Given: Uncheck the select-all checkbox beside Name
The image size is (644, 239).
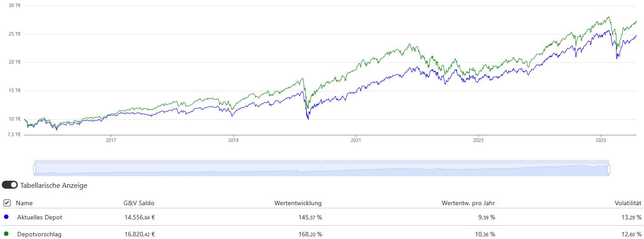Looking at the screenshot, I should tap(7, 203).
